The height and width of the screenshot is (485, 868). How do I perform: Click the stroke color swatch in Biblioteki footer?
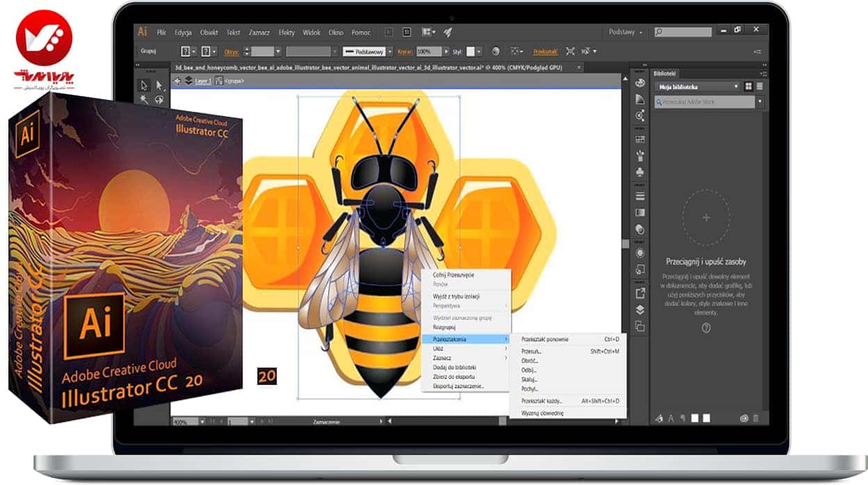coord(707,418)
